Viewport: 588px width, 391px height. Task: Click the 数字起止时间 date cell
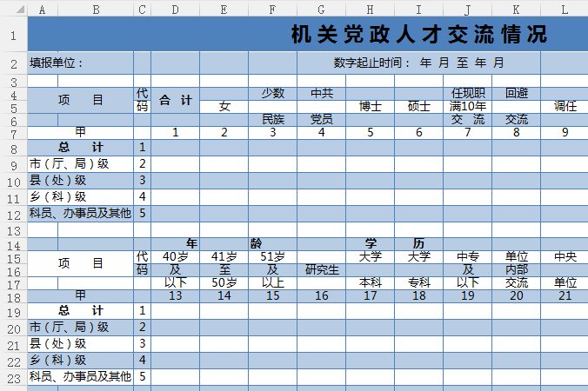tap(418, 63)
